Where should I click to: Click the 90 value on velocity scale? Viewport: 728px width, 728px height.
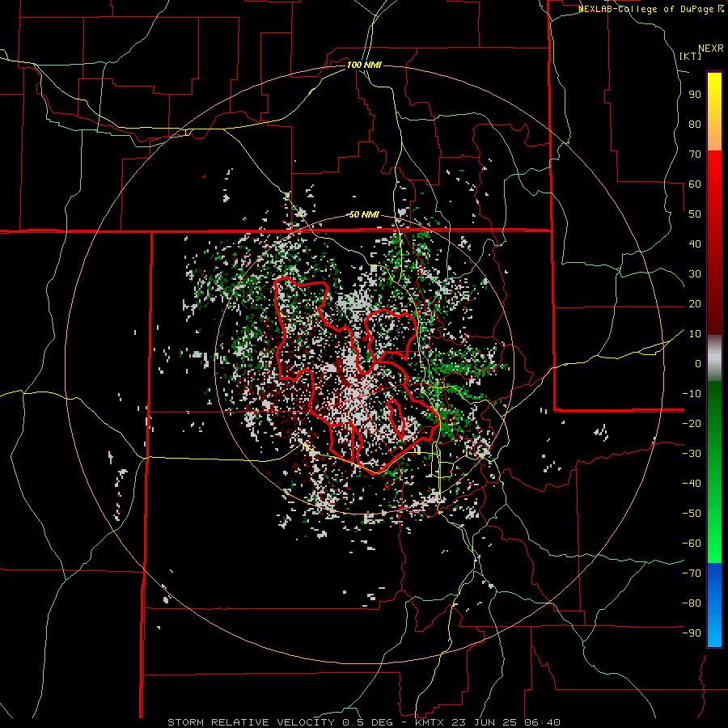click(x=695, y=95)
